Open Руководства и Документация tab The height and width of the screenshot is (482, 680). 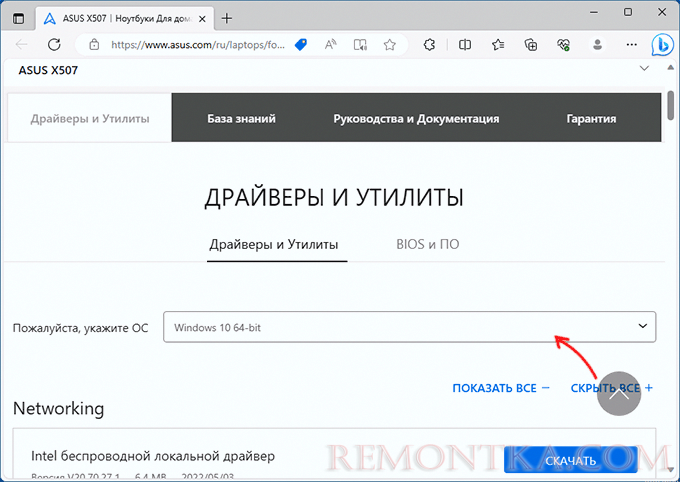[x=416, y=118]
